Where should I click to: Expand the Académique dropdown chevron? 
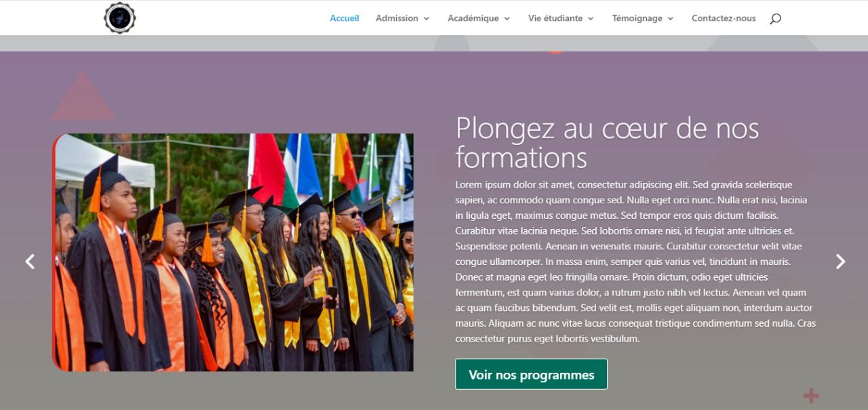pos(507,19)
